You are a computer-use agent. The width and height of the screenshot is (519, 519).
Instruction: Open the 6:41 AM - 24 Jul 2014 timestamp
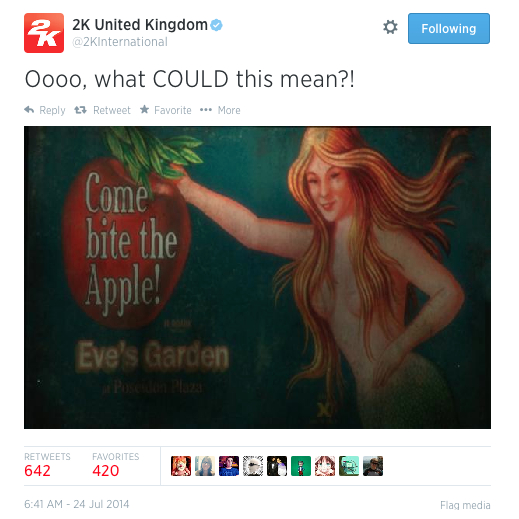[x=77, y=504]
